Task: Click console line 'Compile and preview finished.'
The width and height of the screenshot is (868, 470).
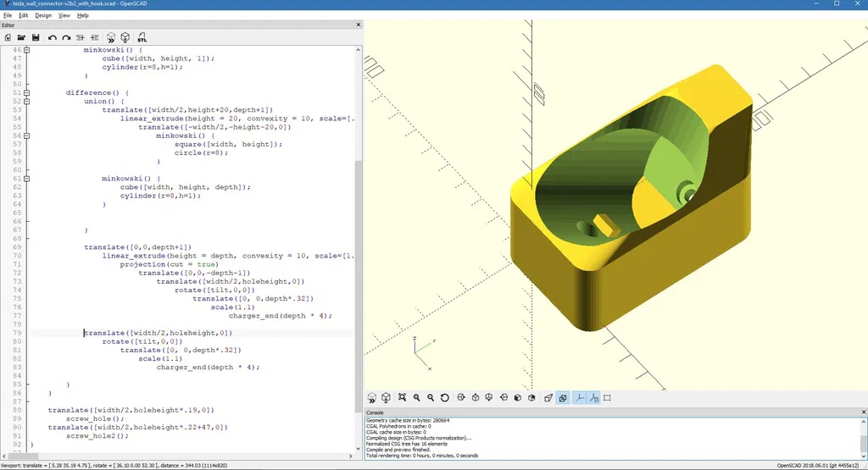Action: click(x=398, y=450)
